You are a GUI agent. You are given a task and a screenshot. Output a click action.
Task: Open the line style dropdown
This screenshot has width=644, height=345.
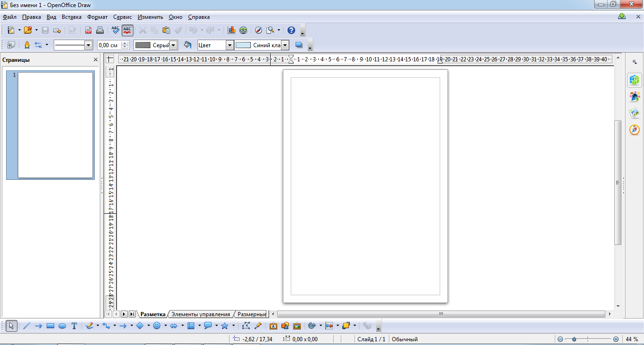(88, 45)
